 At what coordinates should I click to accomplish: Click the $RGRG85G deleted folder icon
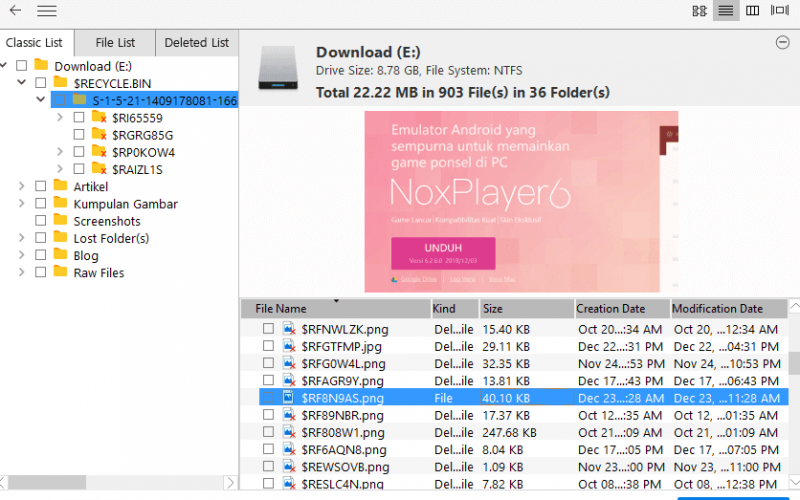(99, 135)
